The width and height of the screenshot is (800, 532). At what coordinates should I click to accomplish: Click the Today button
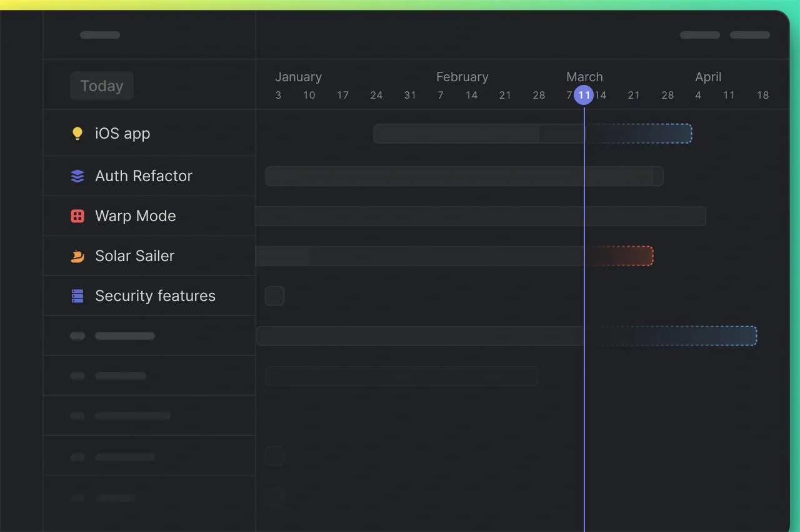pyautogui.click(x=101, y=86)
